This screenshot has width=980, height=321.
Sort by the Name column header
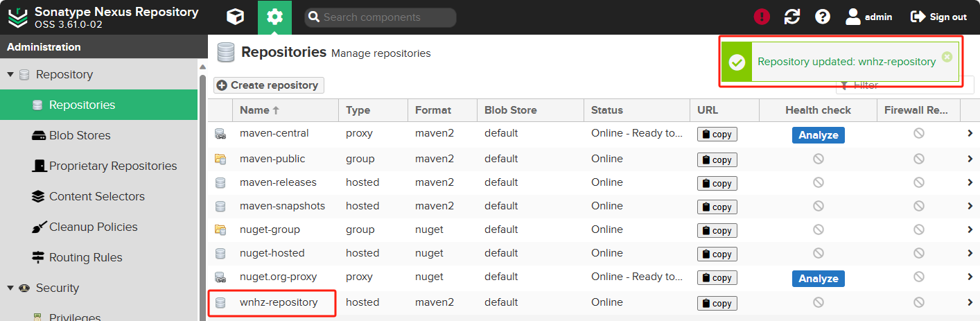[x=286, y=110]
